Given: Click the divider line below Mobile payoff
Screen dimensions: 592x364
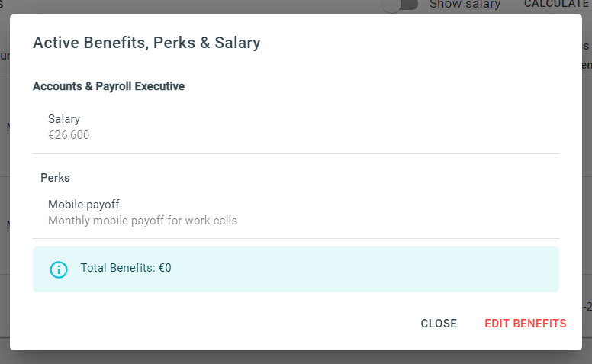Looking at the screenshot, I should point(296,238).
